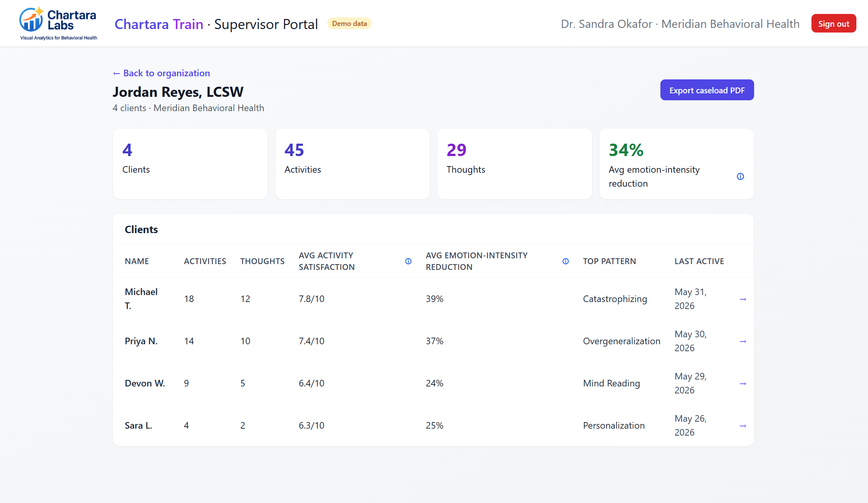Click the Avg Emotion-Intensity Reduction header text
Screen dimensions: 868x503
(x=476, y=261)
